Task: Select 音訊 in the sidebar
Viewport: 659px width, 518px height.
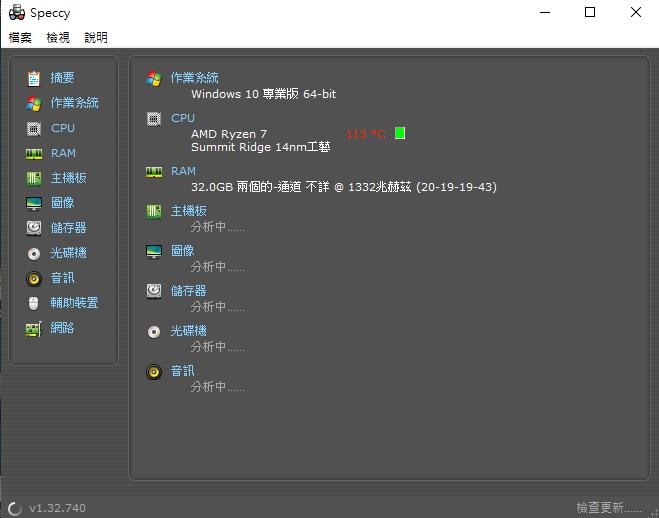Action: pyautogui.click(x=63, y=278)
